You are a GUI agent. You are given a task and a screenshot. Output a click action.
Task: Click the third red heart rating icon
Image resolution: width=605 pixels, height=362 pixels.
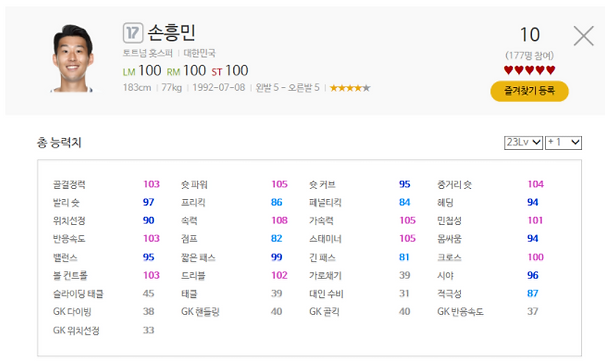point(529,70)
